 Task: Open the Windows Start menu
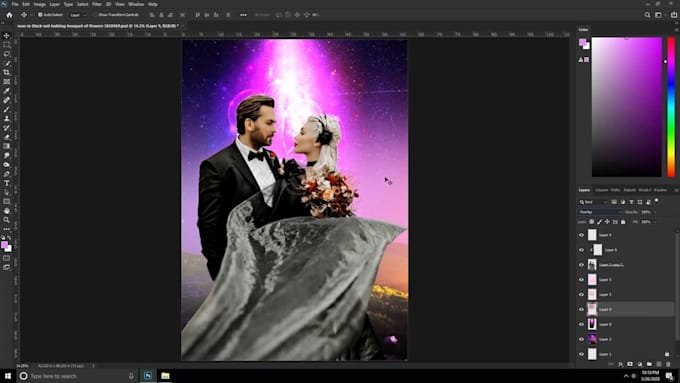7,376
